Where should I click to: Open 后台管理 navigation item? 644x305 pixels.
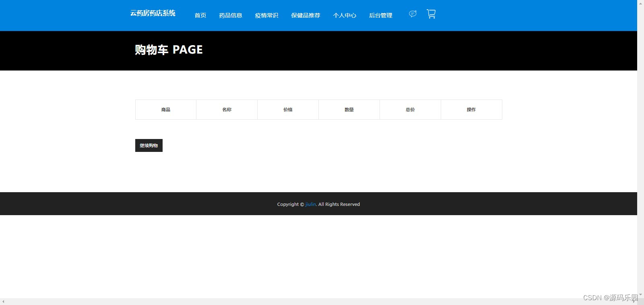[381, 15]
